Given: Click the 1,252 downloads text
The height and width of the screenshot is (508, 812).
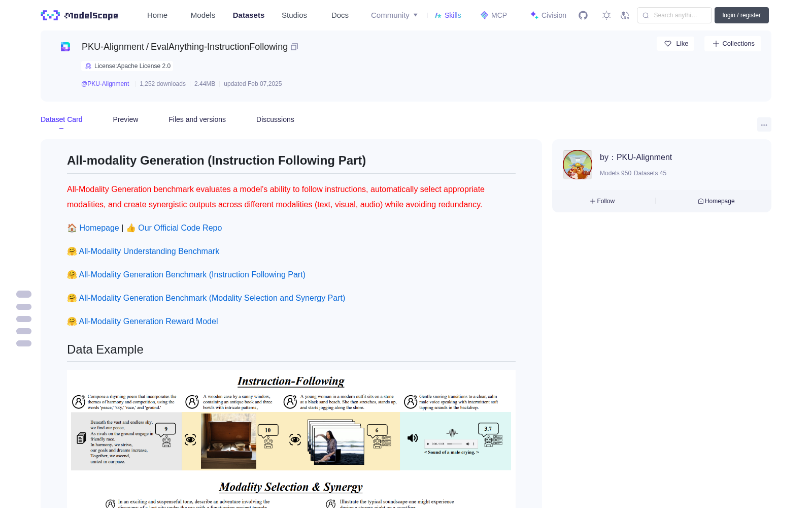Looking at the screenshot, I should point(162,84).
